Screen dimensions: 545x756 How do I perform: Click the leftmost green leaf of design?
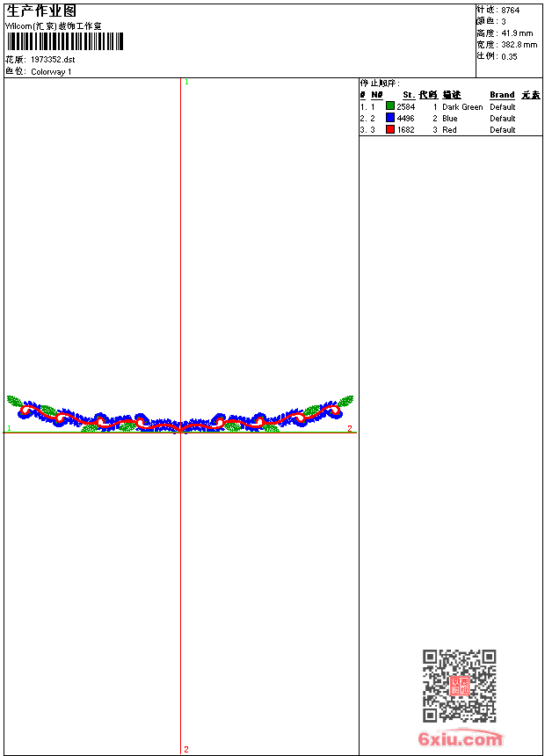point(14,401)
